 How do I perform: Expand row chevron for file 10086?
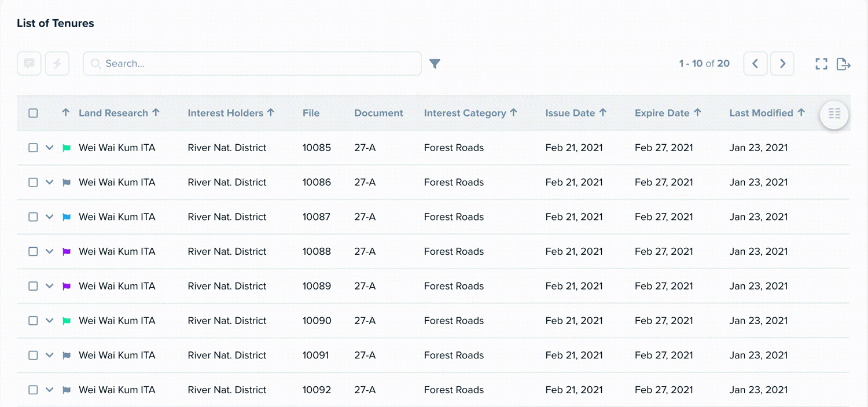[x=50, y=182]
